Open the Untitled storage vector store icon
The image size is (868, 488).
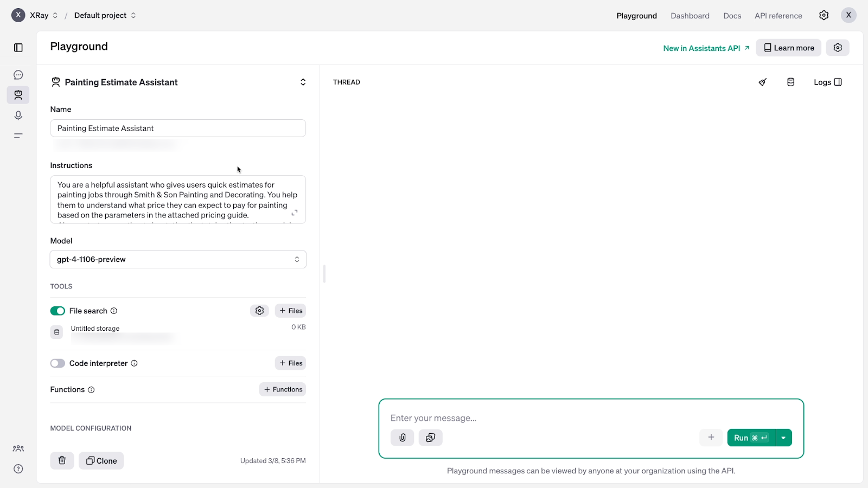[x=56, y=332]
